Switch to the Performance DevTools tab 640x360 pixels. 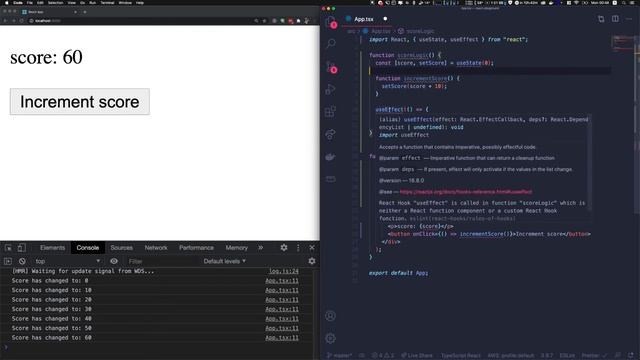click(196, 247)
